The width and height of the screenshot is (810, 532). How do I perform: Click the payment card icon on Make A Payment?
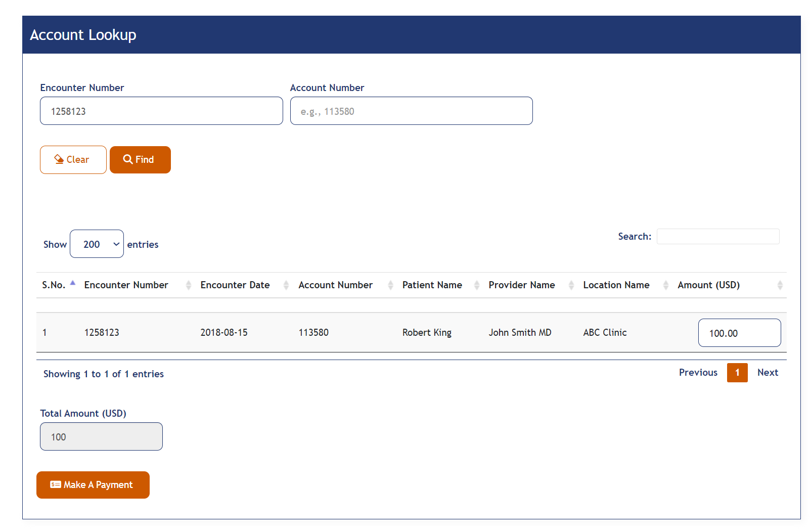pos(56,484)
